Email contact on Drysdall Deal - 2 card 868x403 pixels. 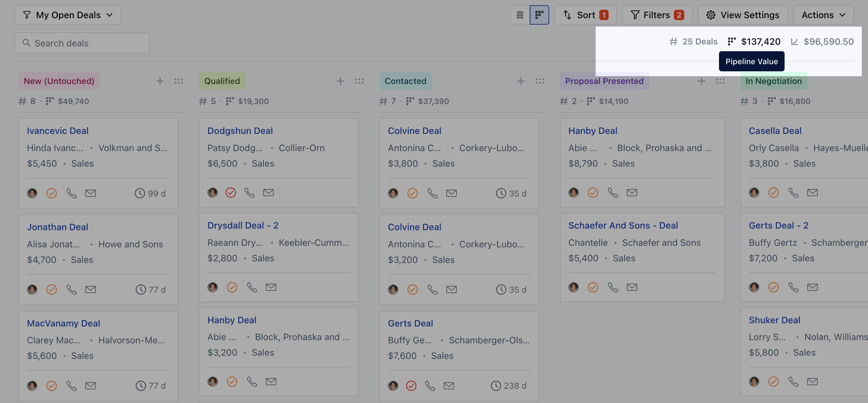click(271, 287)
